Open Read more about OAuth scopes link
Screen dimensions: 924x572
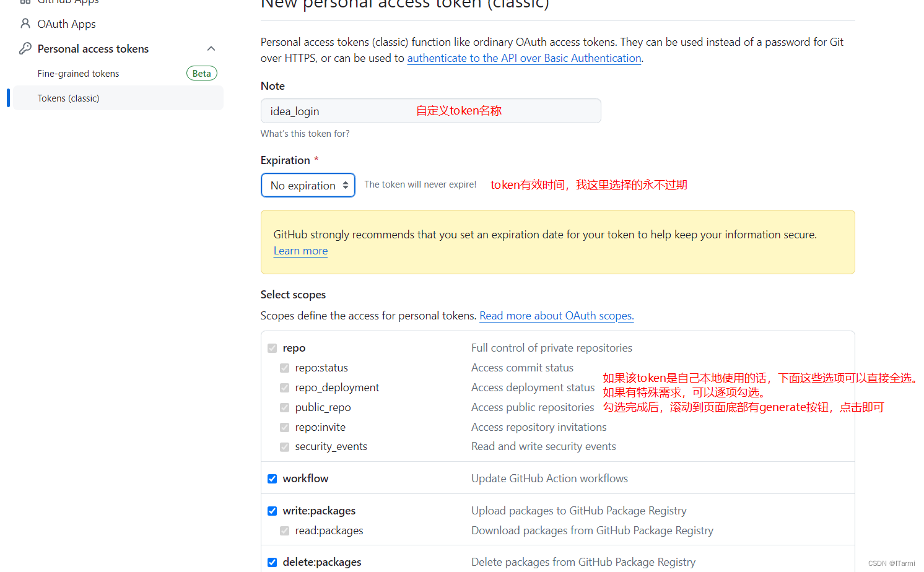coord(556,316)
